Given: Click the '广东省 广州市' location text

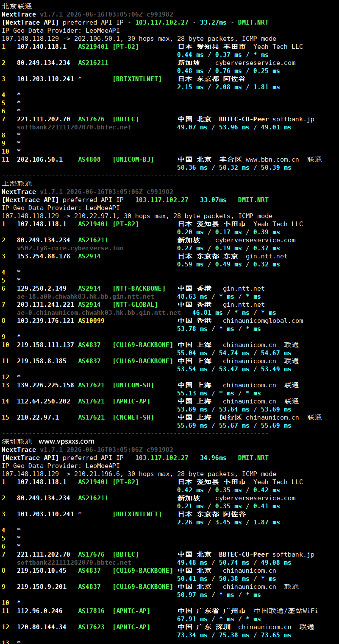Looking at the screenshot, I should (221, 611).
